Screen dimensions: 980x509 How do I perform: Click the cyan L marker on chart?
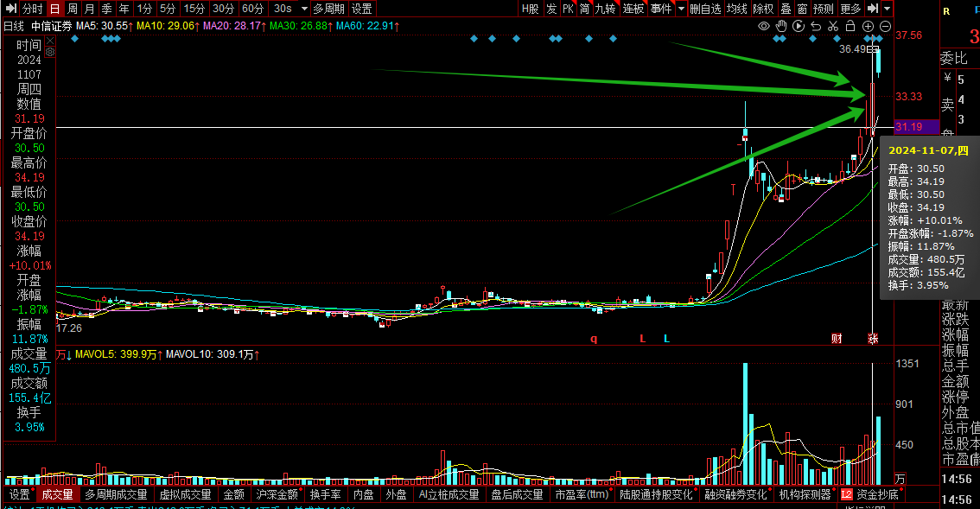pos(667,338)
